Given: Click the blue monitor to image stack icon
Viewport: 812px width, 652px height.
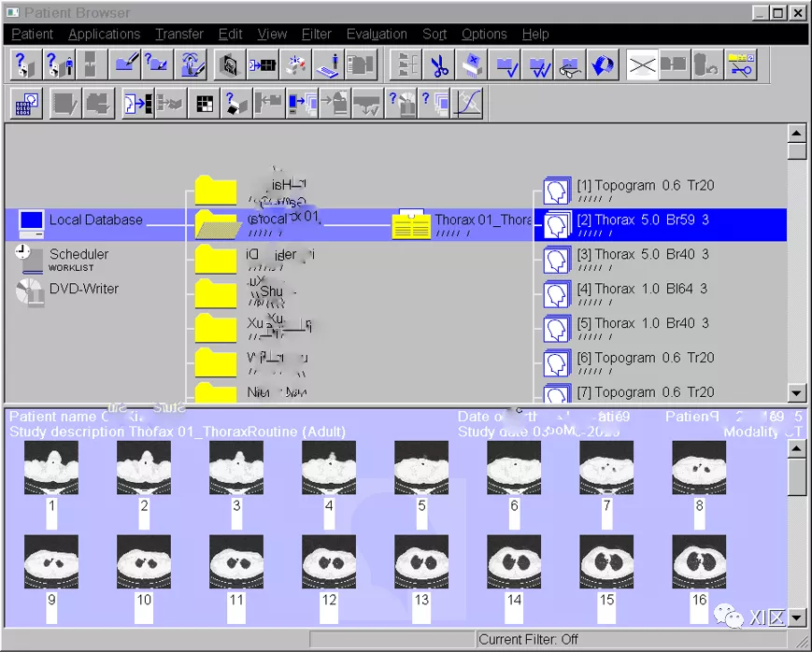Looking at the screenshot, I should pyautogui.click(x=302, y=103).
